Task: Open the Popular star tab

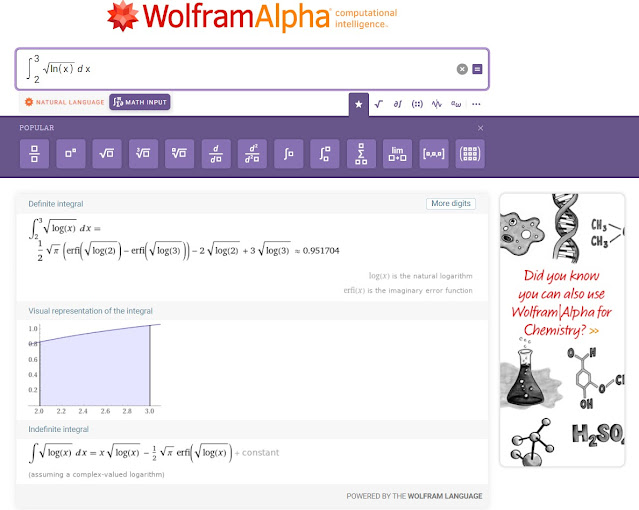Action: (359, 104)
